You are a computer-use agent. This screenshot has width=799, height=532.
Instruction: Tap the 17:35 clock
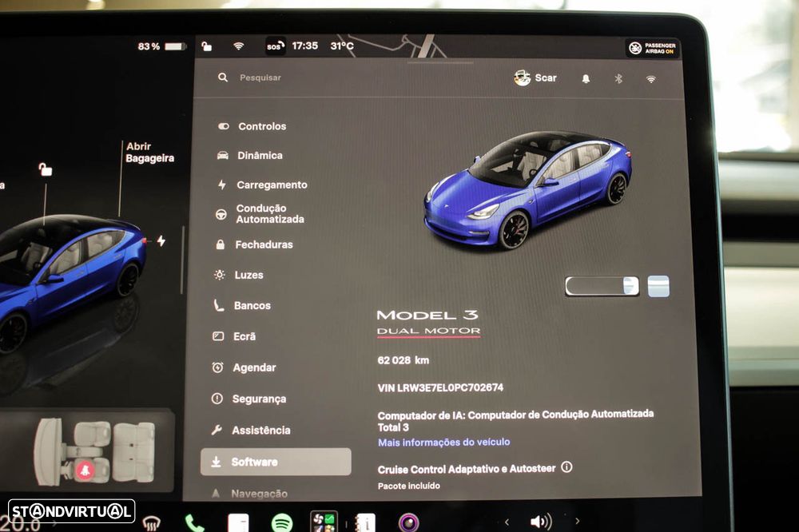(304, 46)
